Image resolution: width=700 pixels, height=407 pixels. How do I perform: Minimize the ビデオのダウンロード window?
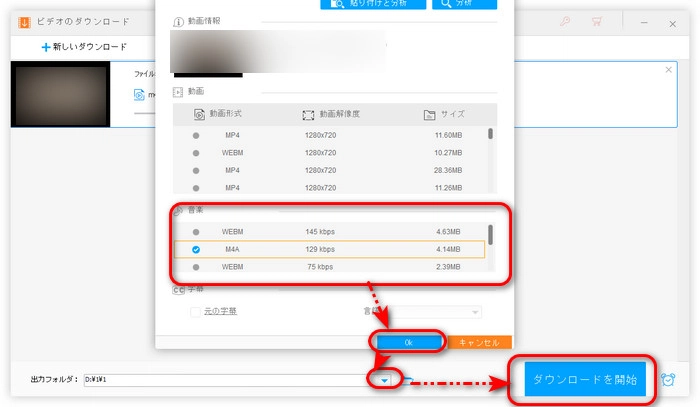click(x=644, y=23)
